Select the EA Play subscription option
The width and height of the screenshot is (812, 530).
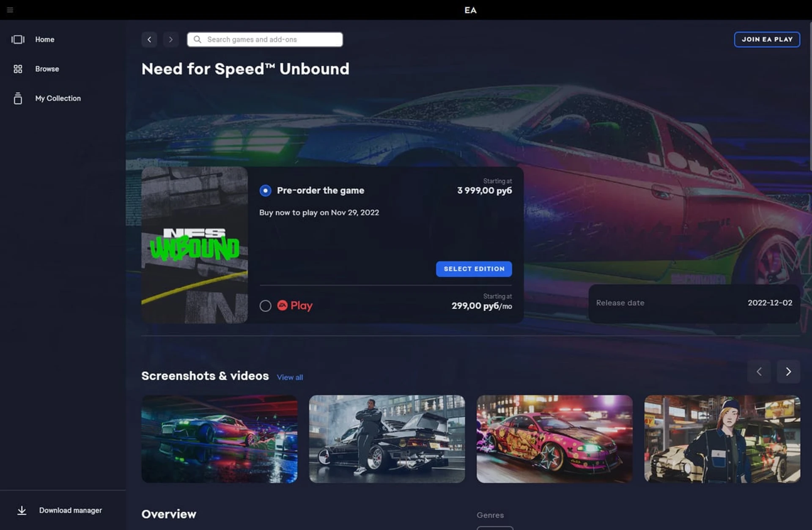point(265,306)
